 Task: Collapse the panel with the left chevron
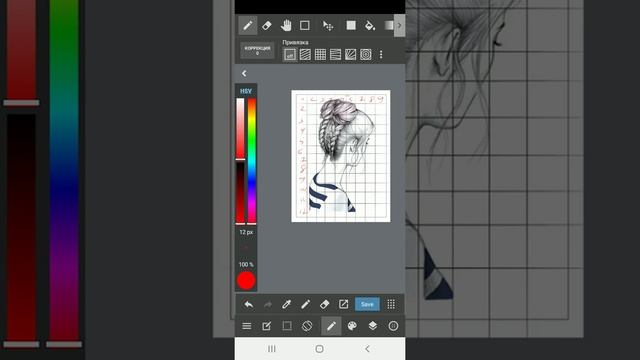click(244, 73)
